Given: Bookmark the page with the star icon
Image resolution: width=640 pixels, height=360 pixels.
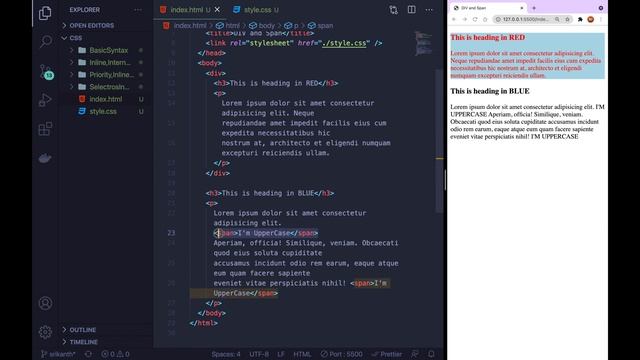Looking at the screenshot, I should coord(567,19).
